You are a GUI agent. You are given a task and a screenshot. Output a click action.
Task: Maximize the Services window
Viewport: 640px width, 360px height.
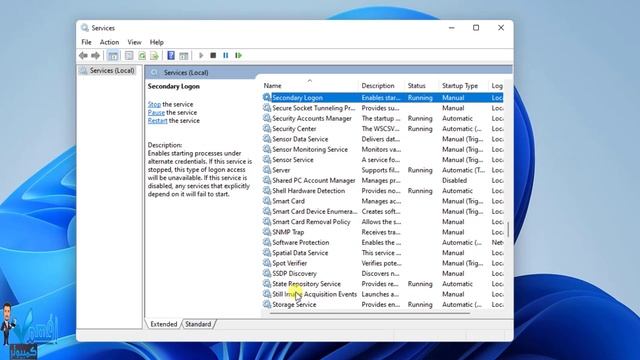(x=476, y=28)
